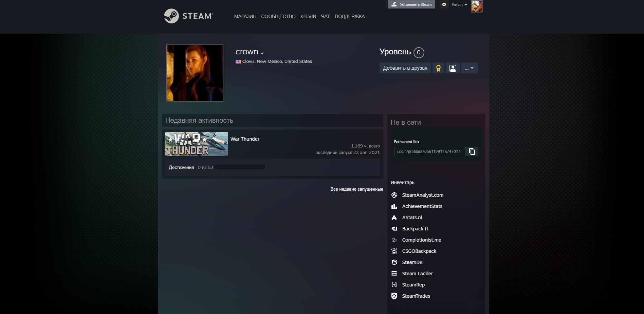The image size is (644, 314).
Task: Click the Установить Steam button
Action: pyautogui.click(x=411, y=4)
